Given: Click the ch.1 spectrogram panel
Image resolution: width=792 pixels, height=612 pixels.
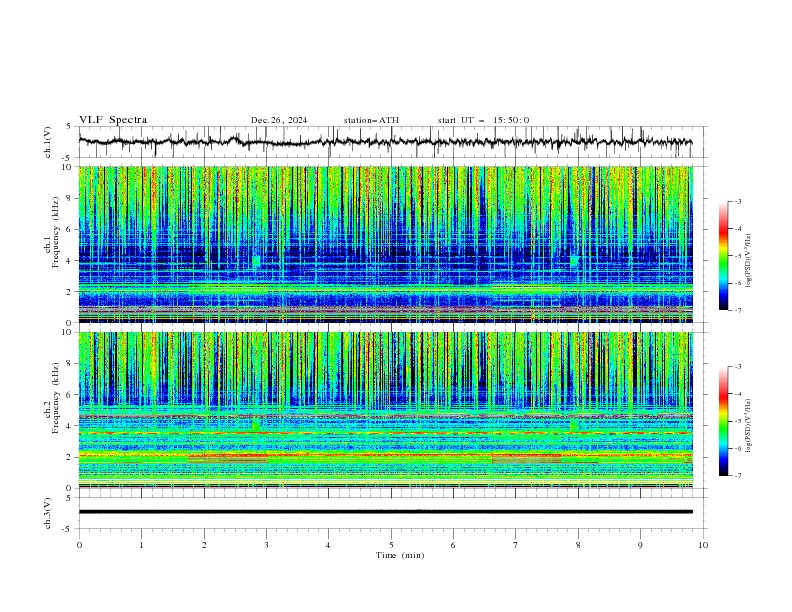Looking at the screenshot, I should click(x=385, y=244).
